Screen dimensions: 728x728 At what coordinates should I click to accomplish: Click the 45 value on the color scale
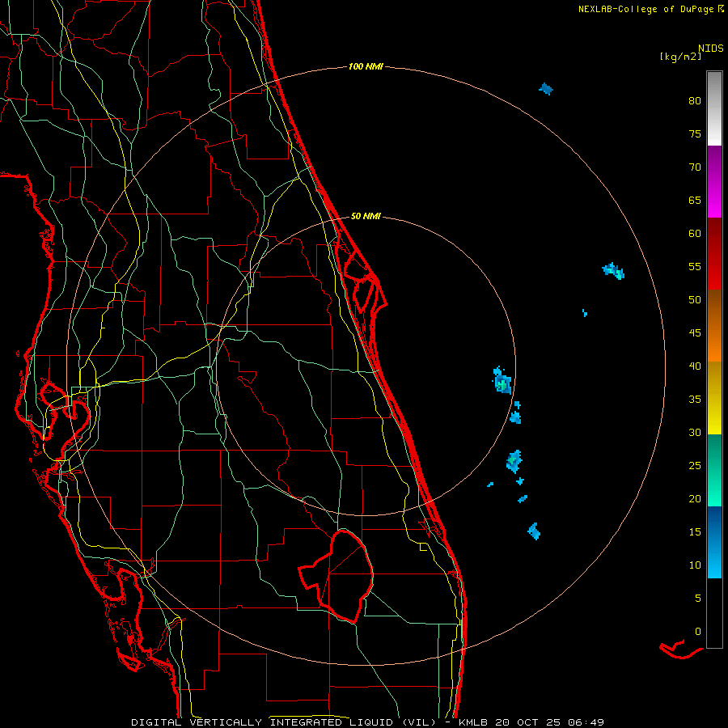[x=695, y=333]
